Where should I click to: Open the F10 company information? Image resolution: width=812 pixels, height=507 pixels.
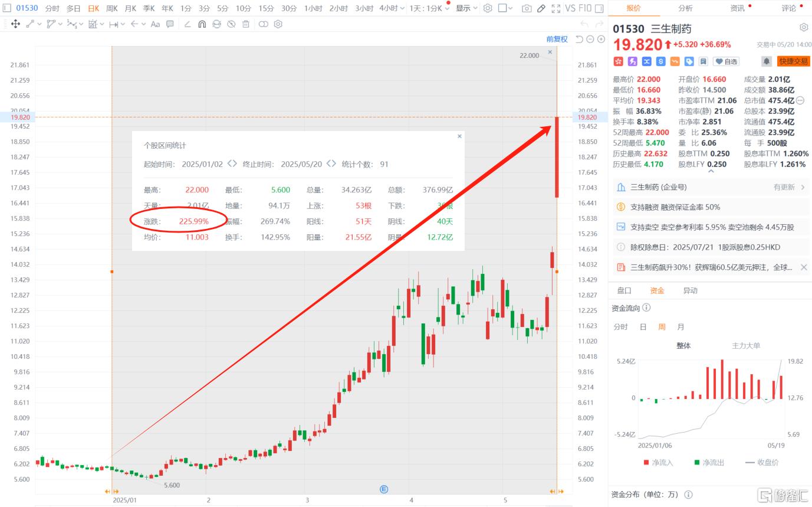point(585,8)
